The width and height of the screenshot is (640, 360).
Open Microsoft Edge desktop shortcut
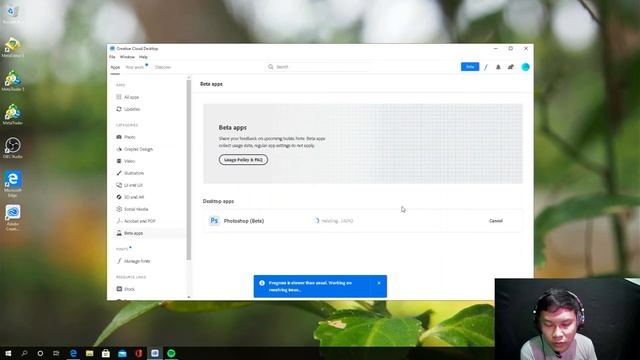pos(13,184)
